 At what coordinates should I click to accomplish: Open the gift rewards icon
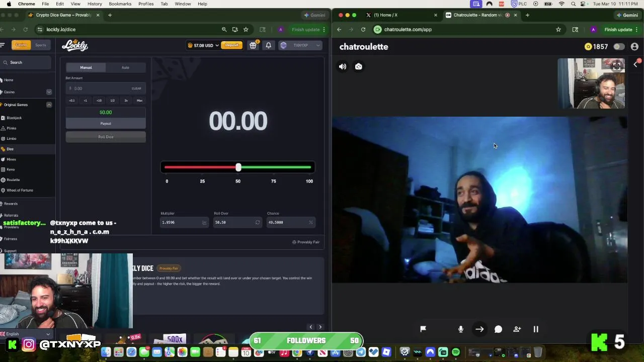pos(253,45)
